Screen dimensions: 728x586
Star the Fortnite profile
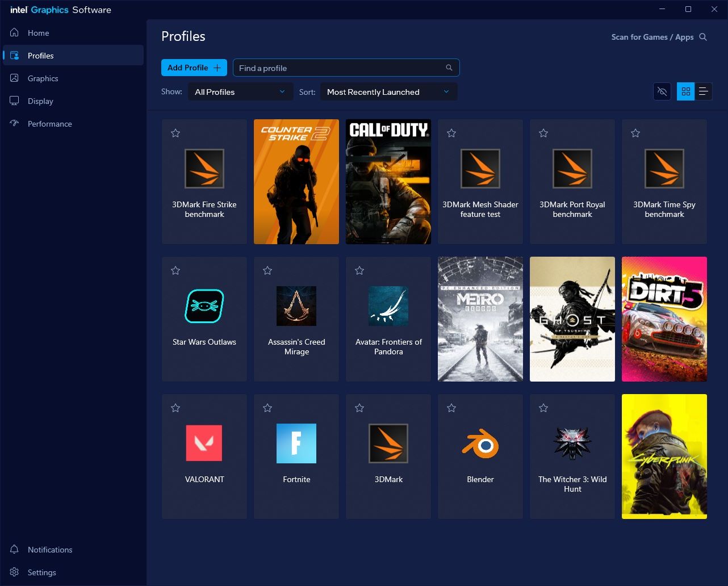pyautogui.click(x=267, y=408)
